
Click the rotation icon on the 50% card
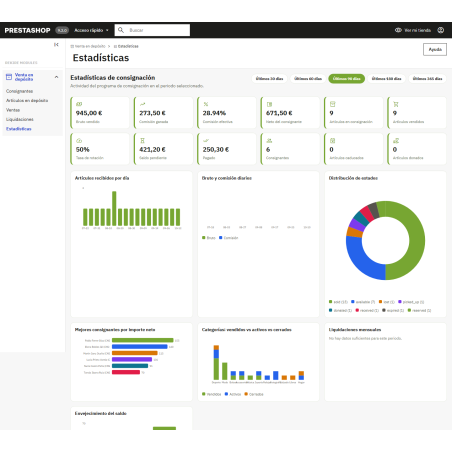[x=79, y=141]
